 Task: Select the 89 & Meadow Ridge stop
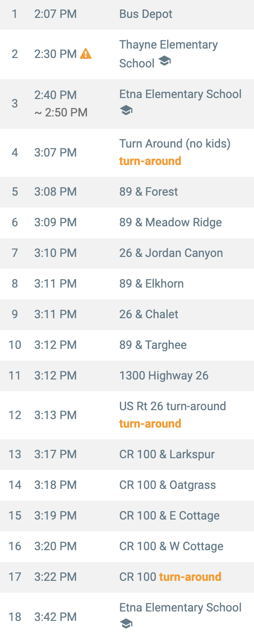(x=127, y=223)
